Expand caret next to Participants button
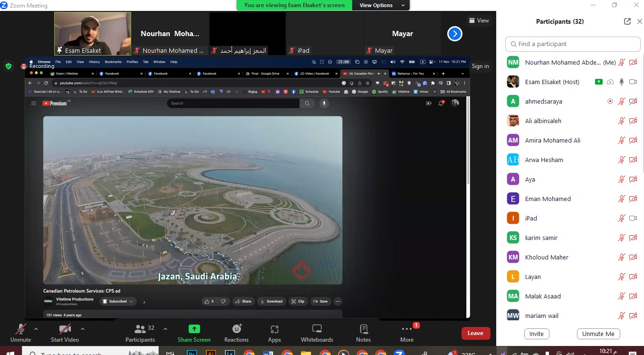This screenshot has height=355, width=644. tap(165, 328)
